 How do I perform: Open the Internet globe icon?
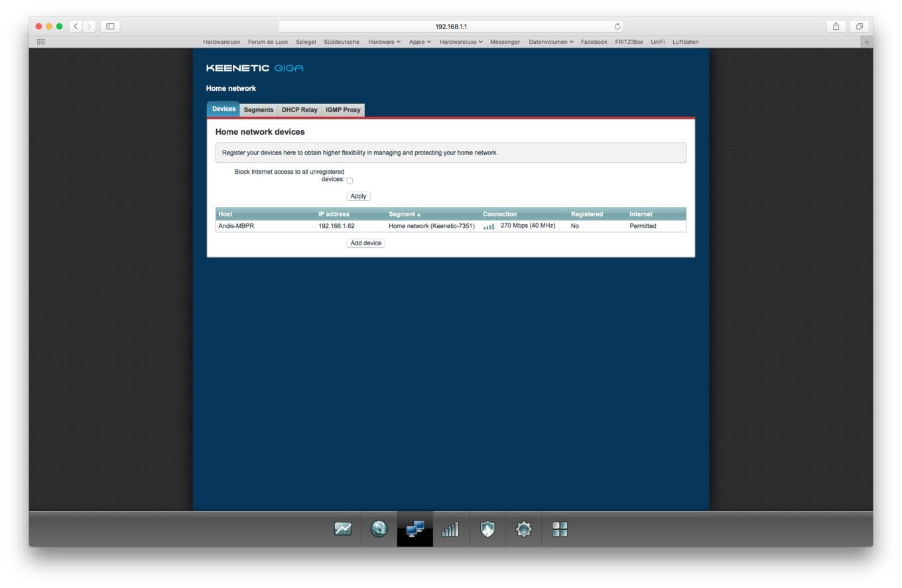click(x=379, y=529)
